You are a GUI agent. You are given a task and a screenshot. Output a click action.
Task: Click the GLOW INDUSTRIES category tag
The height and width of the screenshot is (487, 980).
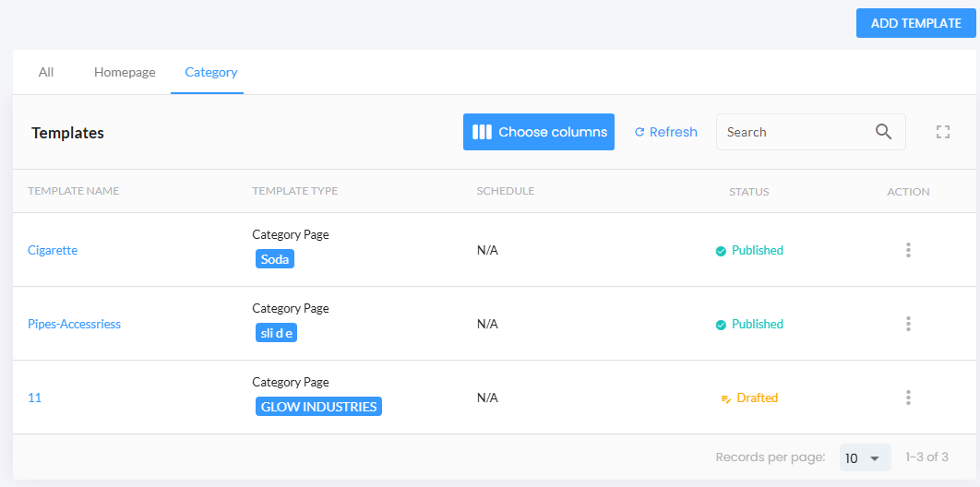pos(318,407)
